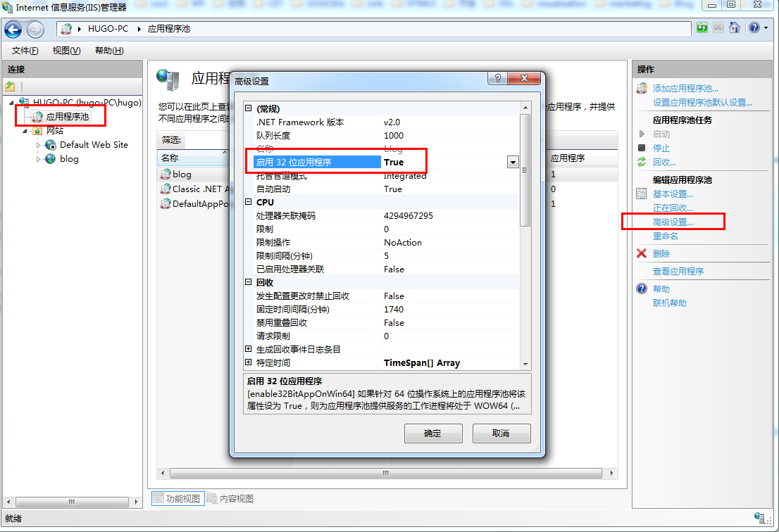The image size is (779, 532).
Task: Click the Classic .NET AppPool icon
Action: (x=166, y=189)
